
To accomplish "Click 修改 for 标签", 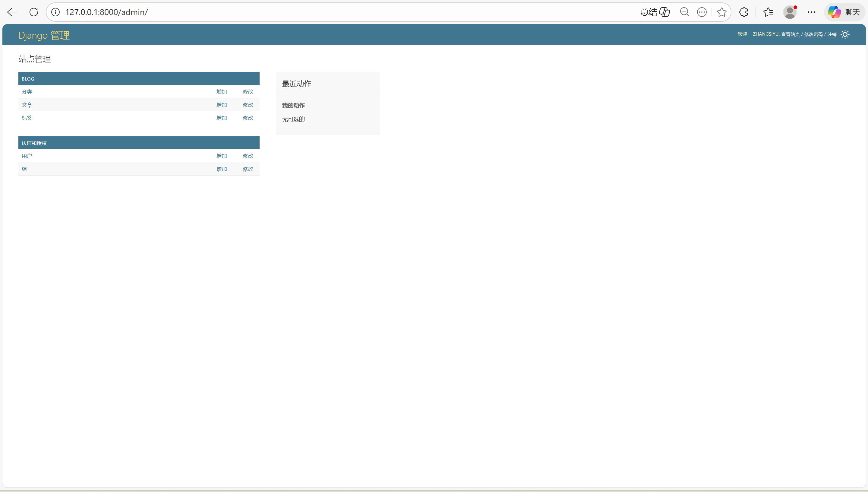I will pyautogui.click(x=248, y=118).
